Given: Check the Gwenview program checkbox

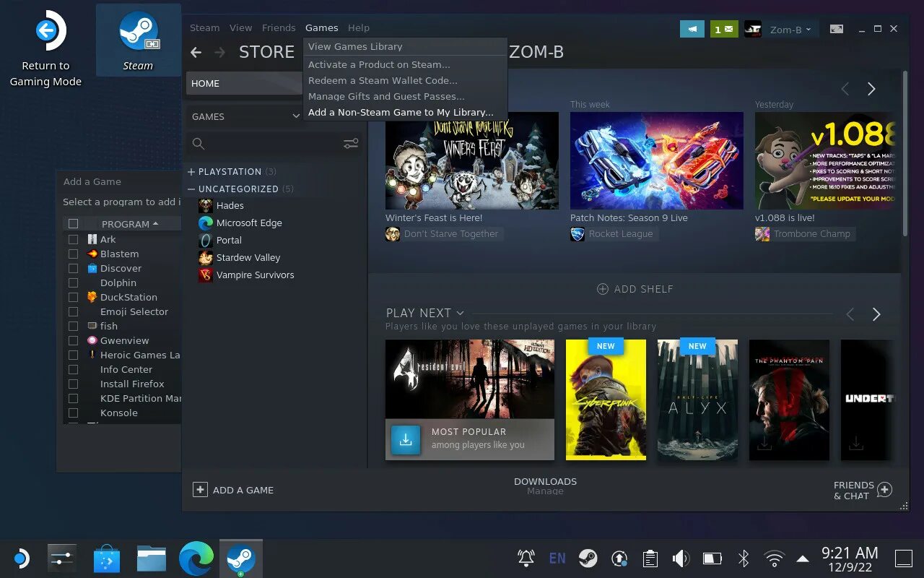Looking at the screenshot, I should click(73, 340).
